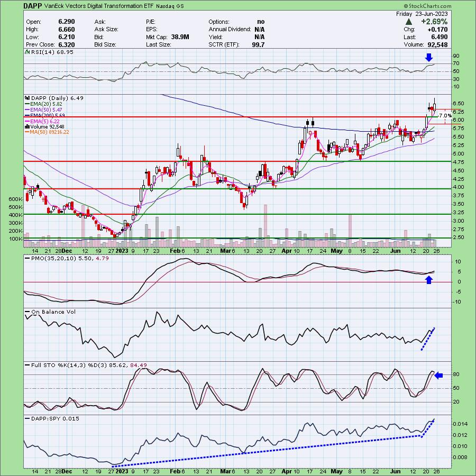Click the header Volume value 92,548
This screenshot has height=476, width=476.
(437, 44)
